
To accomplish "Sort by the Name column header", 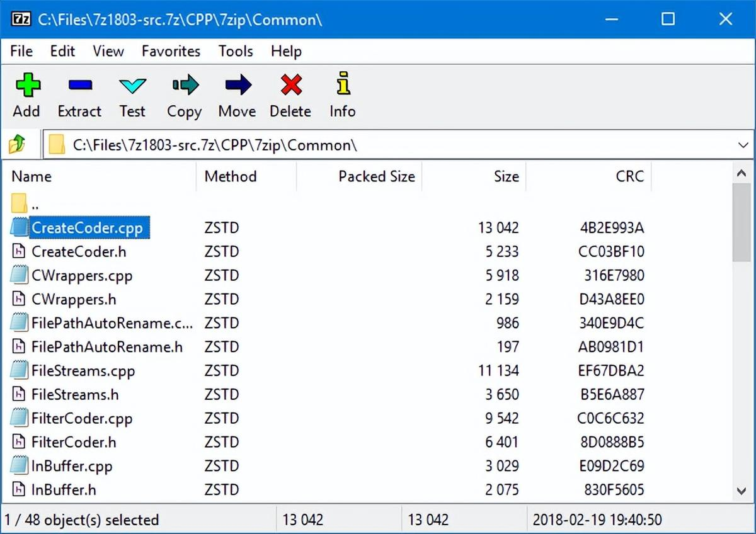I will click(100, 176).
